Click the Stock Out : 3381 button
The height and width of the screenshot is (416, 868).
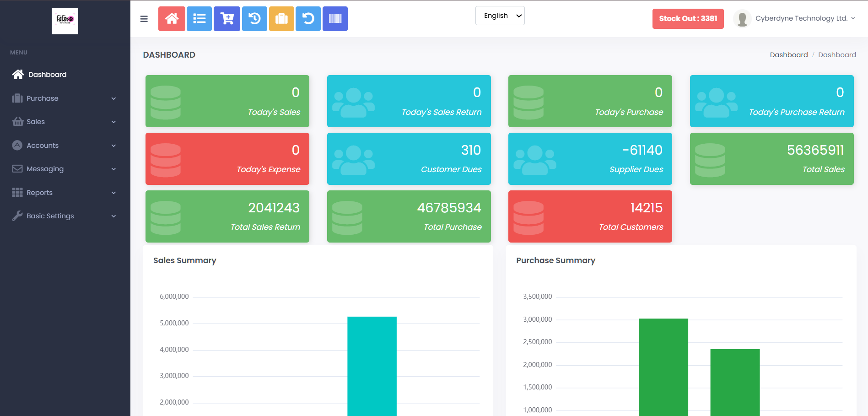point(688,19)
